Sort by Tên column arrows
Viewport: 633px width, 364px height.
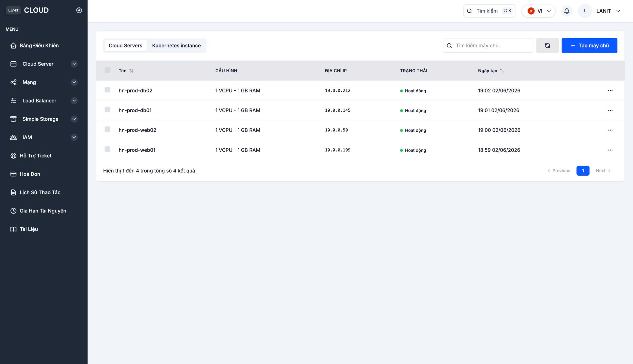pos(131,71)
